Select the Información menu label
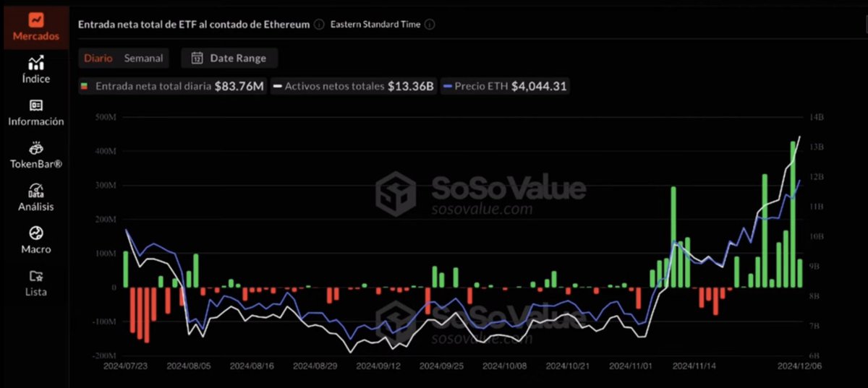The width and height of the screenshot is (868, 388). [x=36, y=121]
